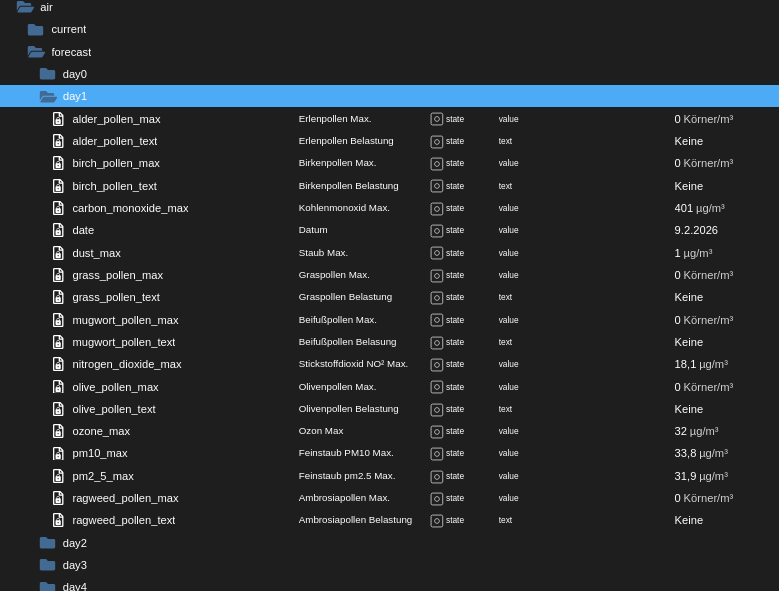Click the Feinstaub PM10 Max. name
This screenshot has height=591, width=779.
(346, 453)
